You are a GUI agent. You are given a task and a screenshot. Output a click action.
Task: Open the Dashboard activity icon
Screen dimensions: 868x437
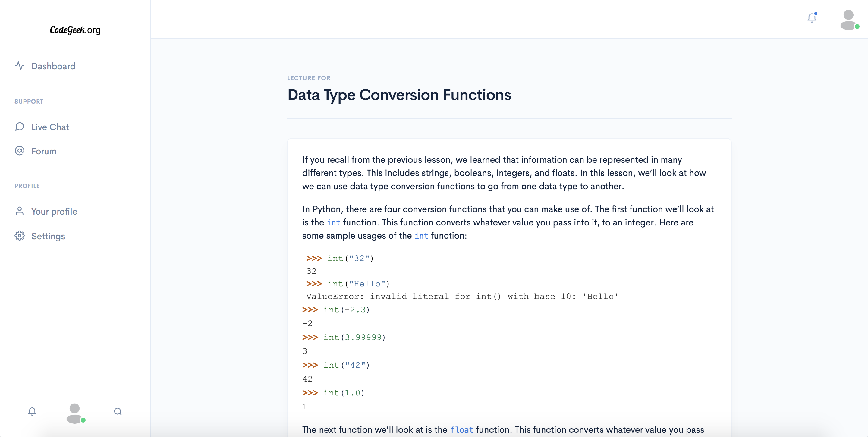tap(20, 66)
